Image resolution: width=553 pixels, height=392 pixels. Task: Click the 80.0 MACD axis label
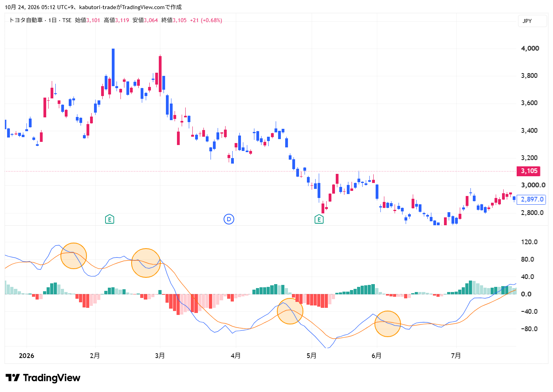point(527,259)
